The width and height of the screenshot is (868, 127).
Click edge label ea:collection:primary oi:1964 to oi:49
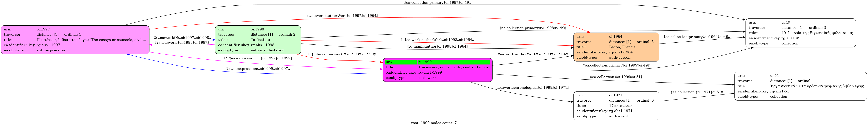tap(696, 36)
